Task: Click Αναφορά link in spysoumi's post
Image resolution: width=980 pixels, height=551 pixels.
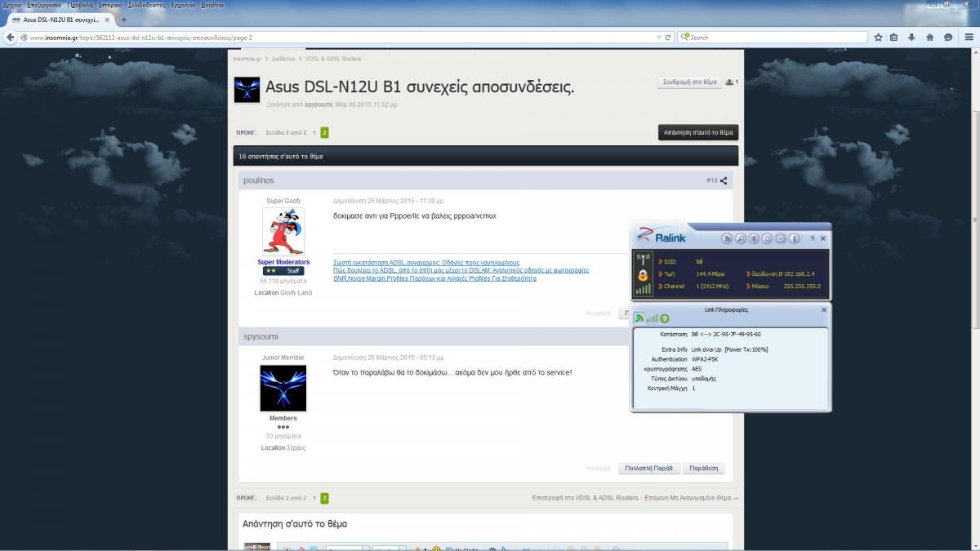Action: coord(598,469)
